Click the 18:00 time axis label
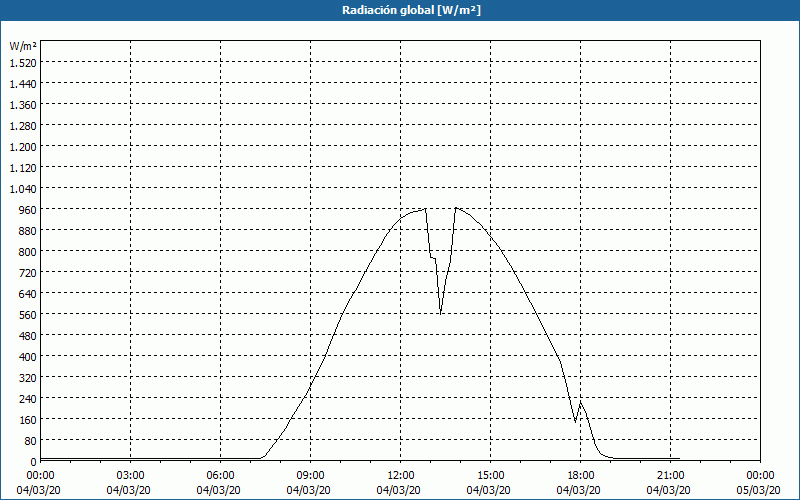 [581, 476]
